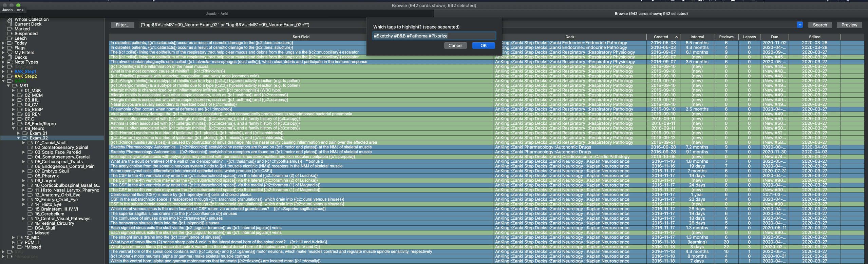Click the tag icon beside Leech

tap(10, 39)
